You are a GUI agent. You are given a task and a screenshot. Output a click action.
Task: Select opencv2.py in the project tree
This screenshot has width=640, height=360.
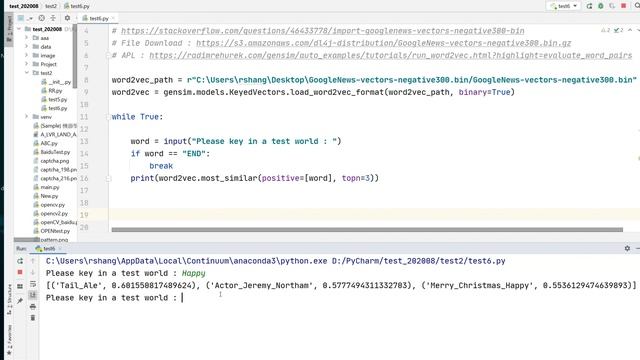point(51,213)
